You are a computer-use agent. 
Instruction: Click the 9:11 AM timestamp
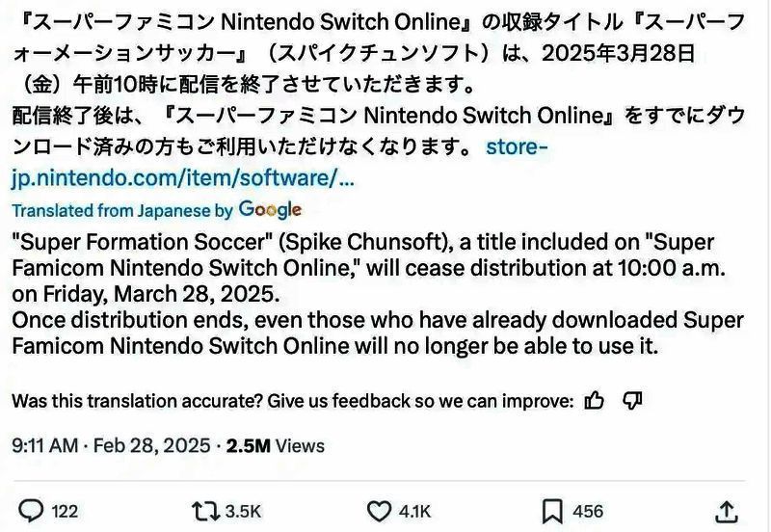click(x=43, y=446)
